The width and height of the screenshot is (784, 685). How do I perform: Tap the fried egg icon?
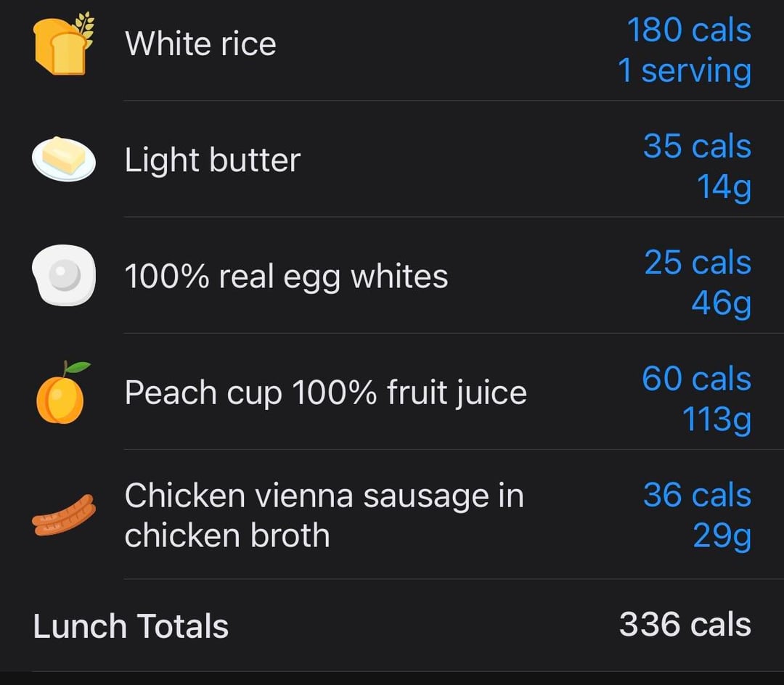point(63,276)
